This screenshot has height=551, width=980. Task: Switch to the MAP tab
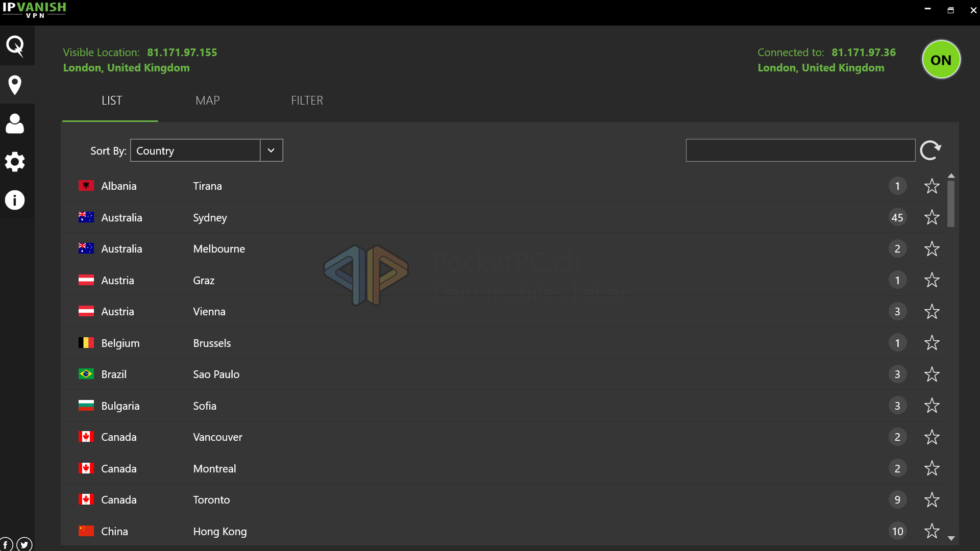click(208, 101)
